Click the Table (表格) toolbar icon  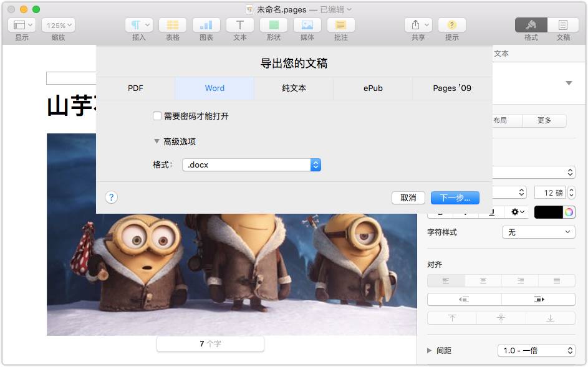click(x=173, y=25)
